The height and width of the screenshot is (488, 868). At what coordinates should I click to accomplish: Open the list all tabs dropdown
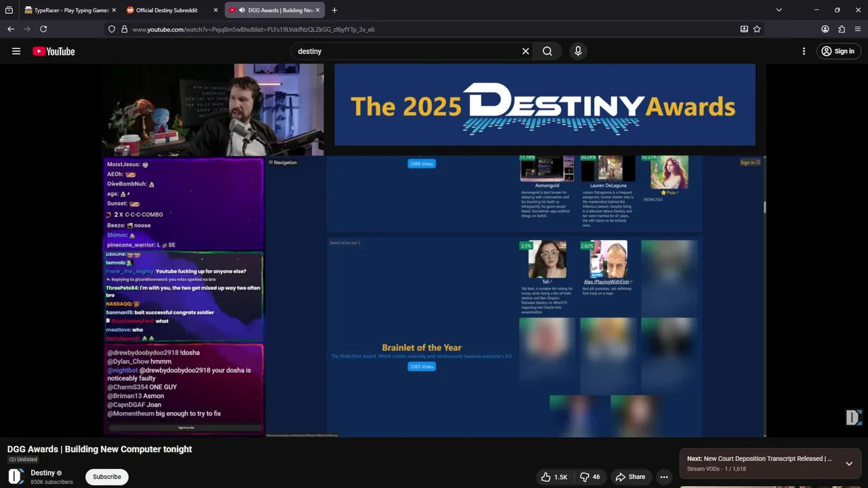[x=778, y=10]
